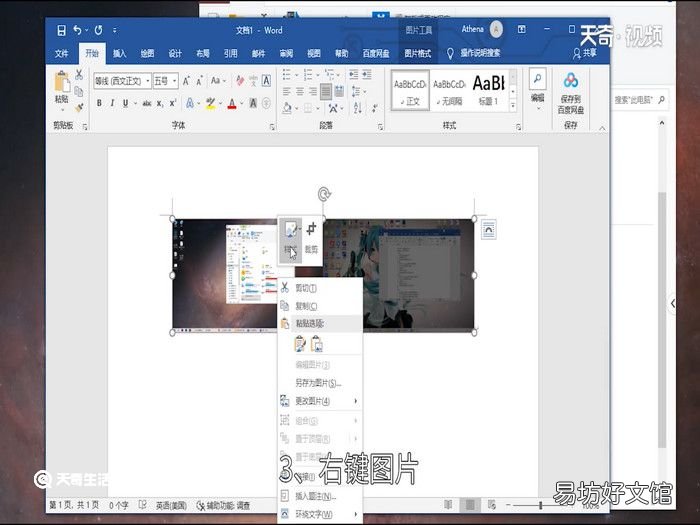Click the large Paste clipboard icon
Screen dimensions: 700x525
[62, 82]
